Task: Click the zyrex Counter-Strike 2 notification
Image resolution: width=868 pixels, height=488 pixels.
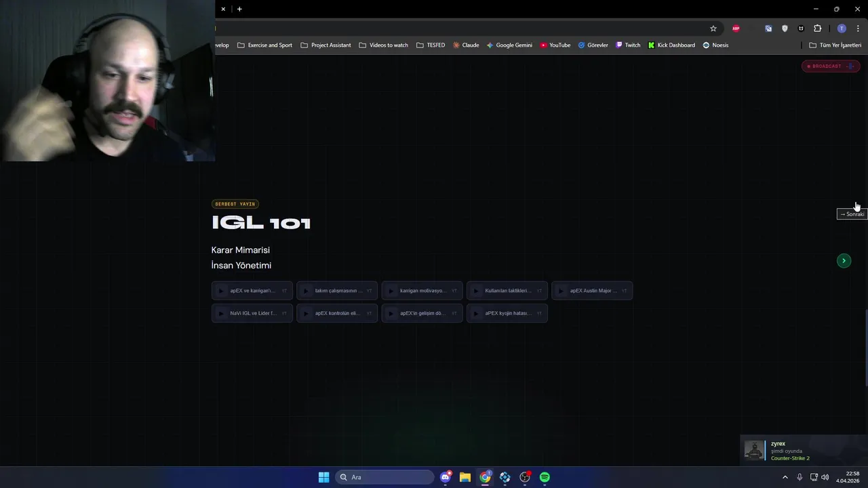Action: click(x=804, y=450)
